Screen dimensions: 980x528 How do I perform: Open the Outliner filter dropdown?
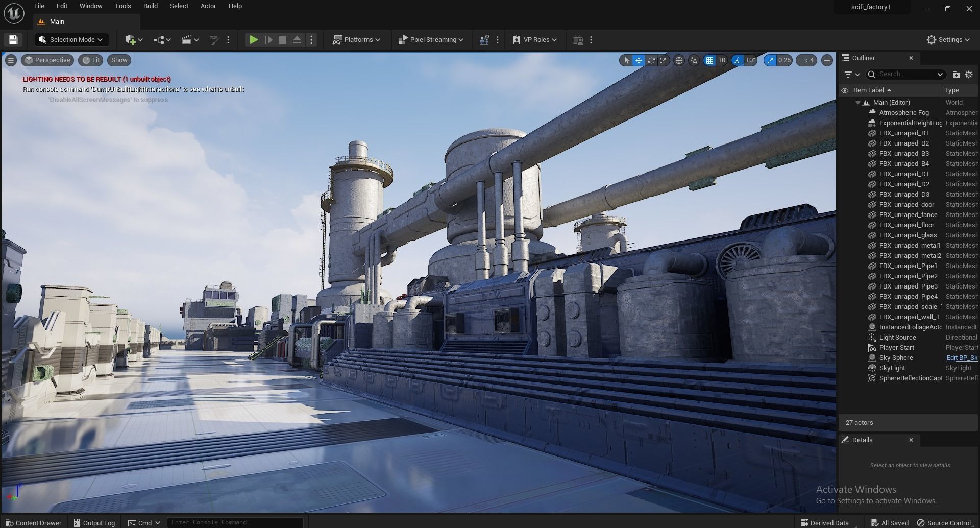[852, 75]
